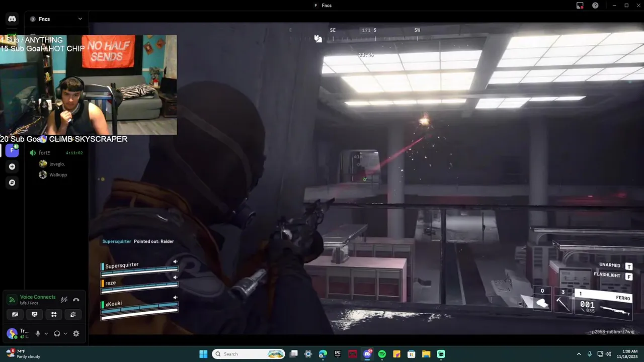Disconnect from voice with hang-up icon
The width and height of the screenshot is (644, 362).
76,300
